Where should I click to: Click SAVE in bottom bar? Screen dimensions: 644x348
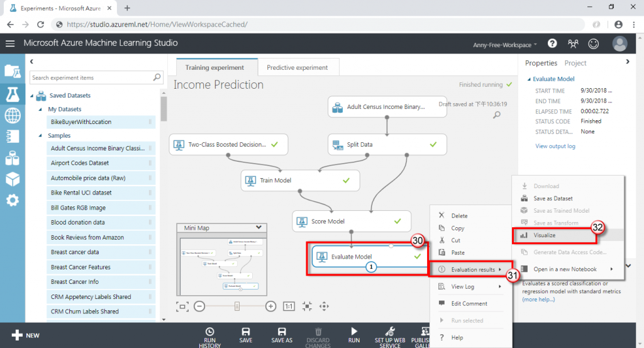(246, 335)
